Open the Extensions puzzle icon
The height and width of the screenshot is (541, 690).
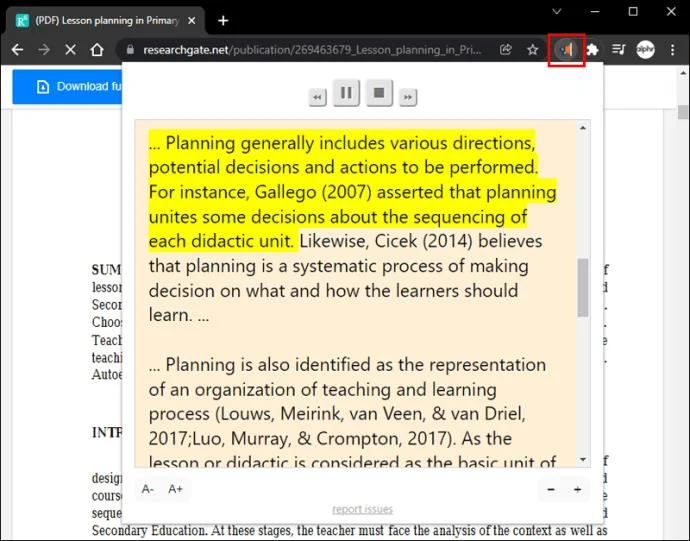point(592,50)
